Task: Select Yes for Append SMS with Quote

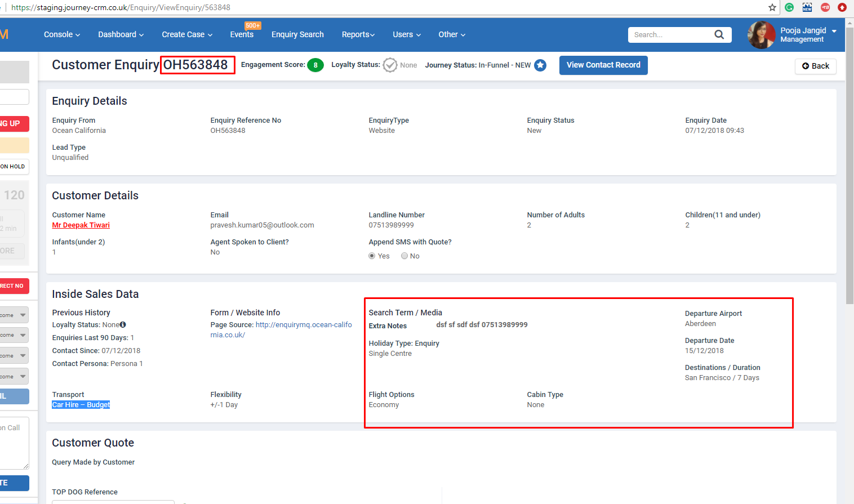Action: point(372,256)
